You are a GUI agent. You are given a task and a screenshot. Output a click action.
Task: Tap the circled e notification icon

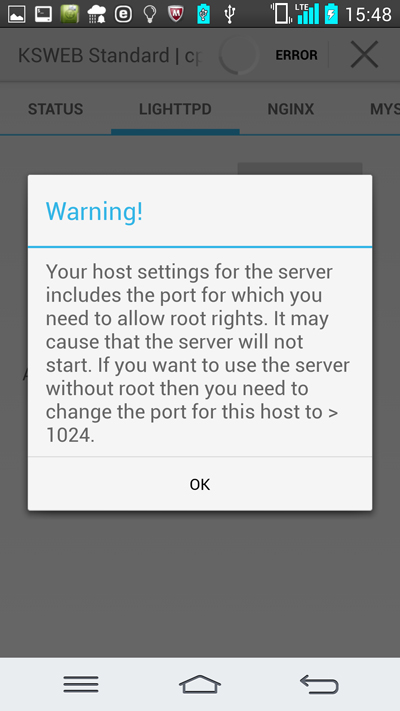tap(123, 14)
